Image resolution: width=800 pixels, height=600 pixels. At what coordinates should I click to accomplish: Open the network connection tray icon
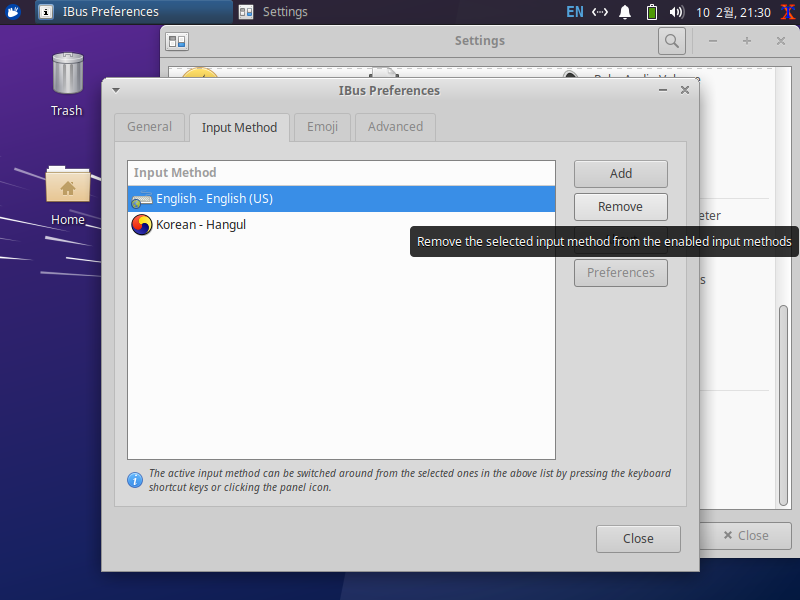tap(599, 12)
